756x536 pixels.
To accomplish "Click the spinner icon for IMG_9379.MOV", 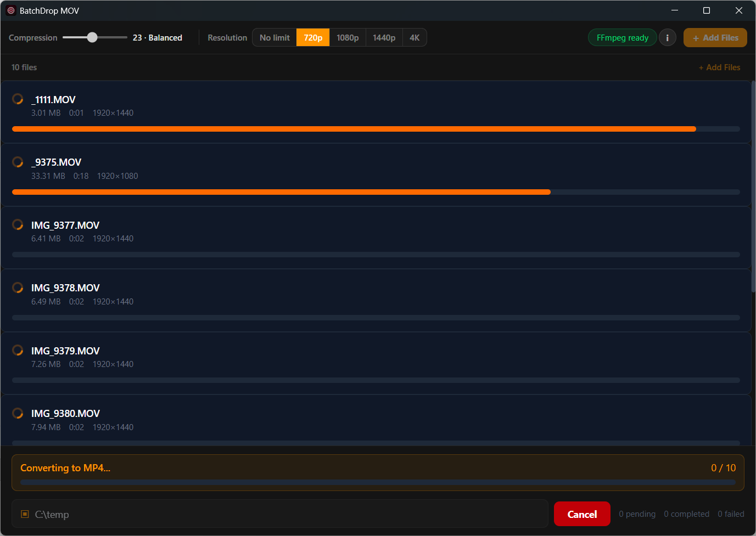I will coord(18,350).
